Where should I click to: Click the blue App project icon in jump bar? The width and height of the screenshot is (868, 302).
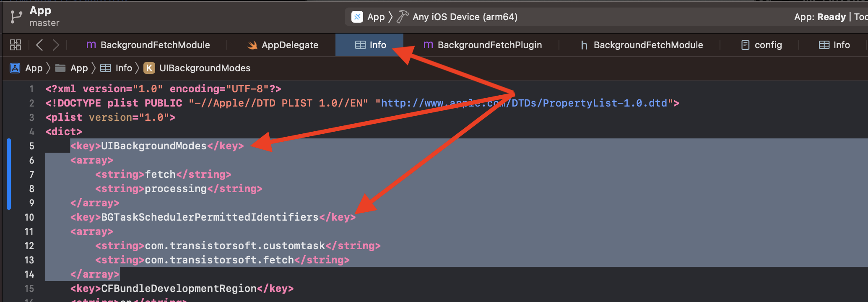tap(15, 68)
